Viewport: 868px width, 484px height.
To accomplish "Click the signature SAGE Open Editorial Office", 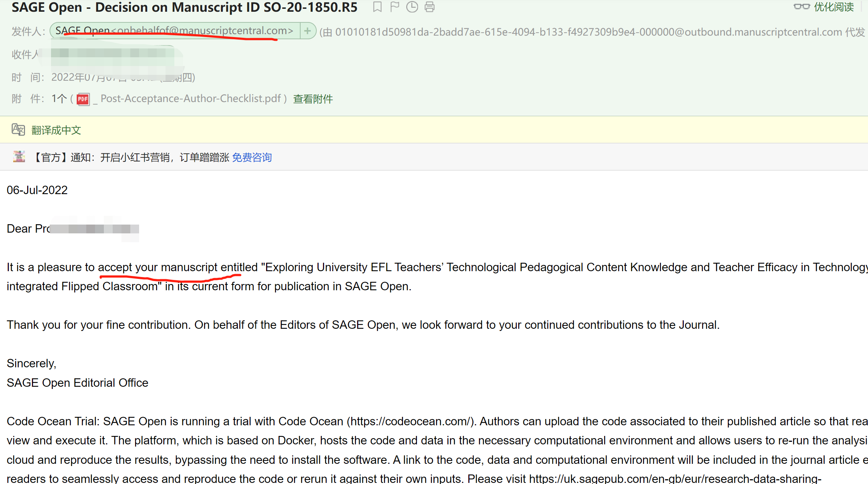I will click(77, 383).
